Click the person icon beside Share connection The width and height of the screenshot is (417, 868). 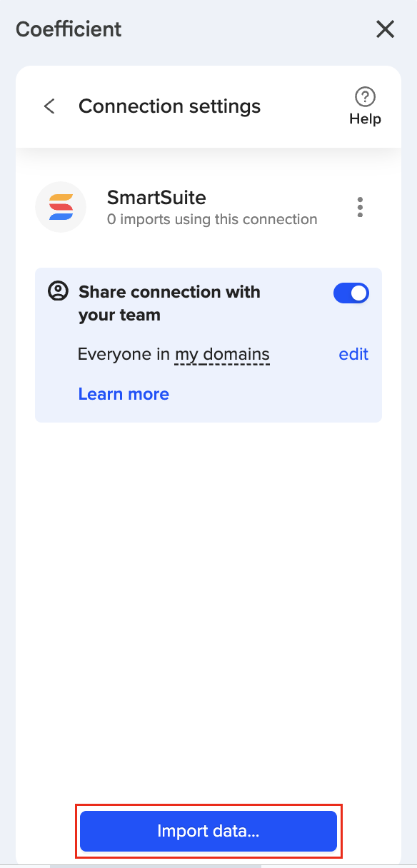[x=58, y=291]
